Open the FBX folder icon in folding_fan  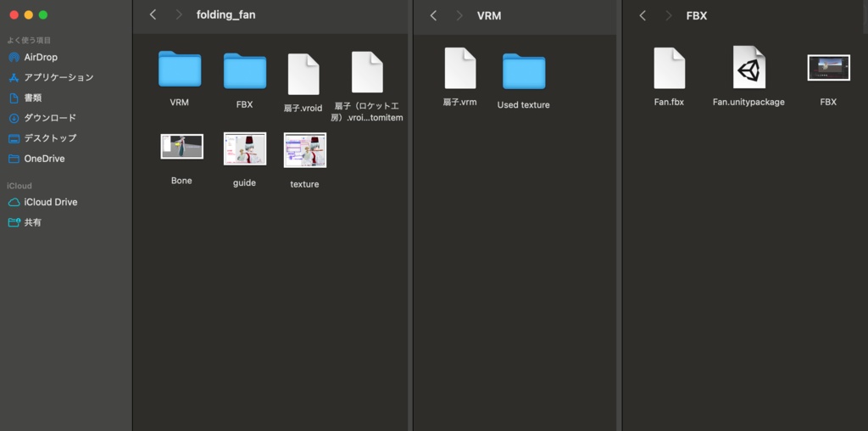(245, 71)
